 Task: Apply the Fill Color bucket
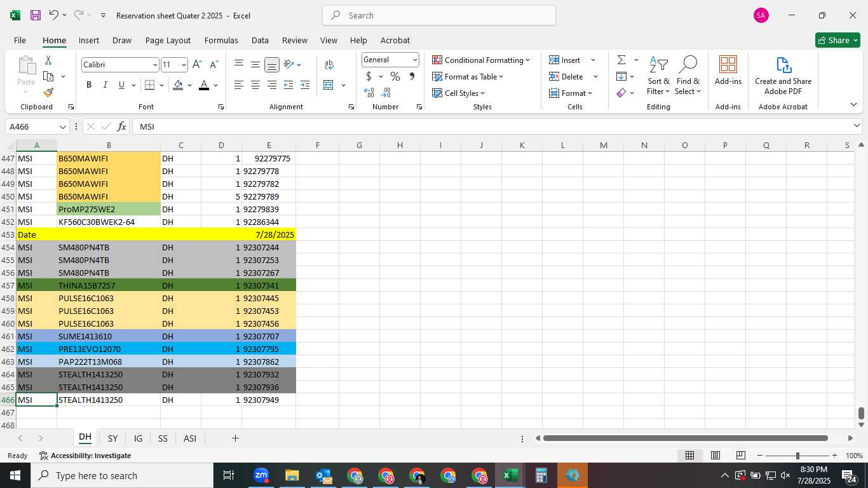coord(178,85)
